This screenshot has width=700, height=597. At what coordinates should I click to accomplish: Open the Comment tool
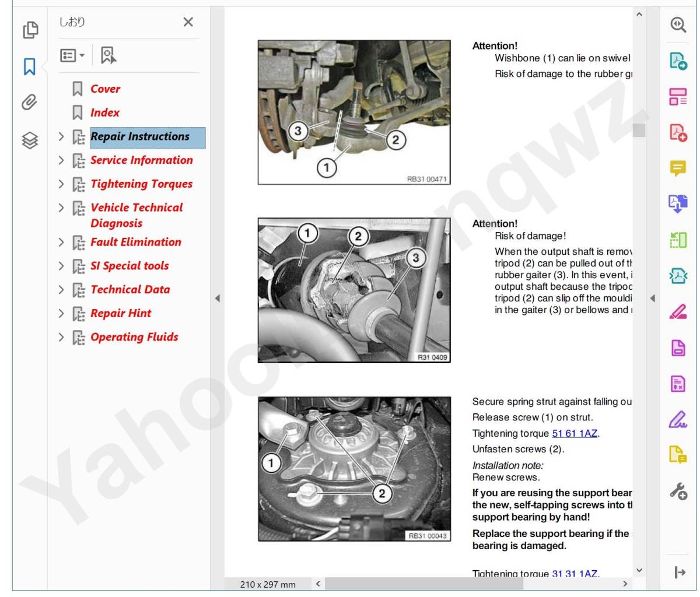pyautogui.click(x=678, y=169)
